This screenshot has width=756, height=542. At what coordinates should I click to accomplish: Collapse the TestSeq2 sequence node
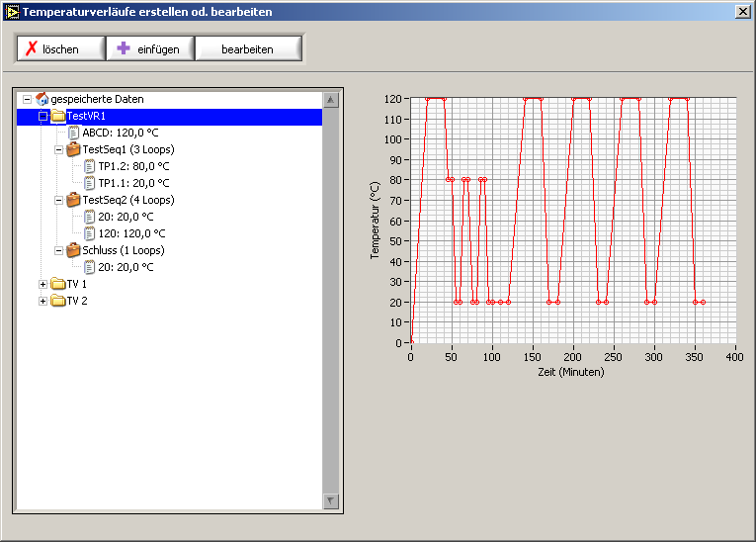pyautogui.click(x=58, y=200)
